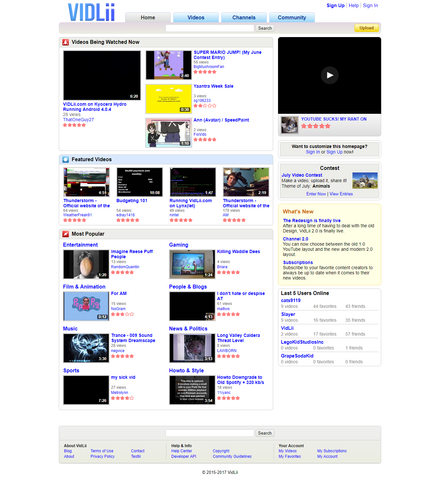
Task: Open the Yaantra Week Sale yellow thumbnail
Action: tap(168, 99)
